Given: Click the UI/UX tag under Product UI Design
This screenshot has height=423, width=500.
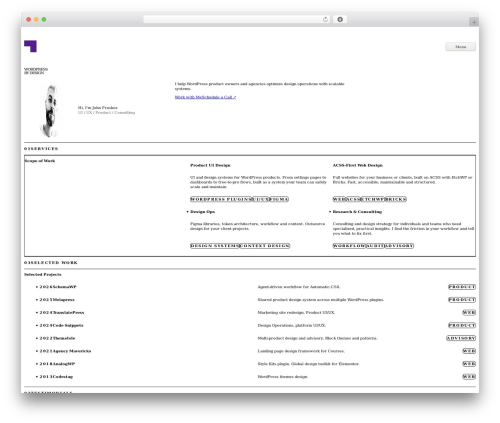Looking at the screenshot, I should point(261,199).
